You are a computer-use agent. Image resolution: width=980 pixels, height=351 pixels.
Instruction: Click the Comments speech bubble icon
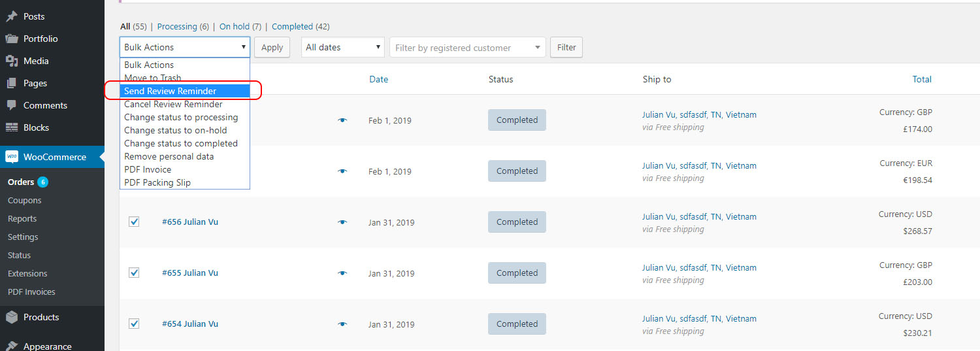pos(12,105)
